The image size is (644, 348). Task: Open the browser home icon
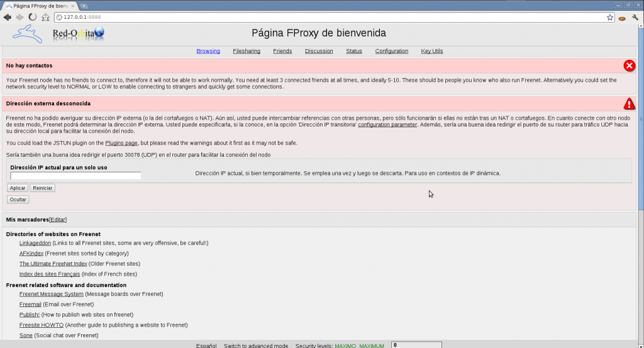tap(45, 17)
